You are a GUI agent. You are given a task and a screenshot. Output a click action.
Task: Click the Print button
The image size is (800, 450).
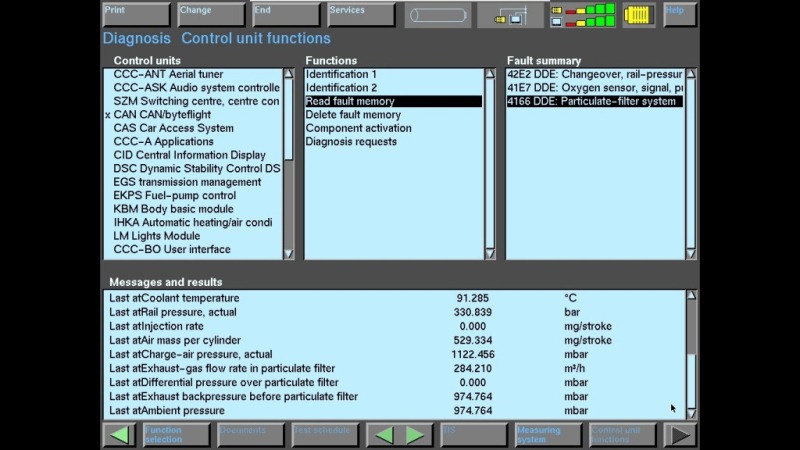pos(136,14)
